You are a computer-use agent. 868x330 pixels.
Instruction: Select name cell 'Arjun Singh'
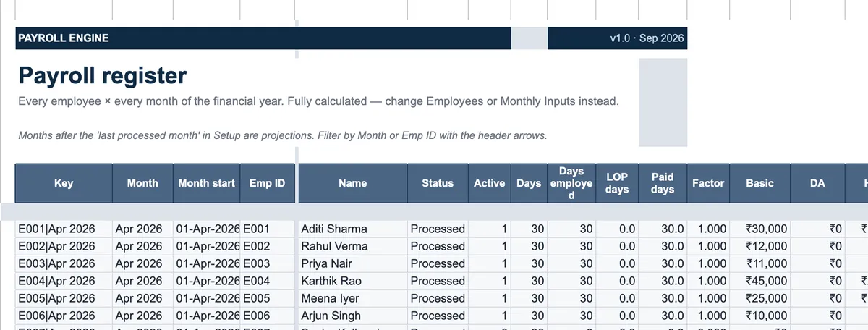click(x=352, y=316)
